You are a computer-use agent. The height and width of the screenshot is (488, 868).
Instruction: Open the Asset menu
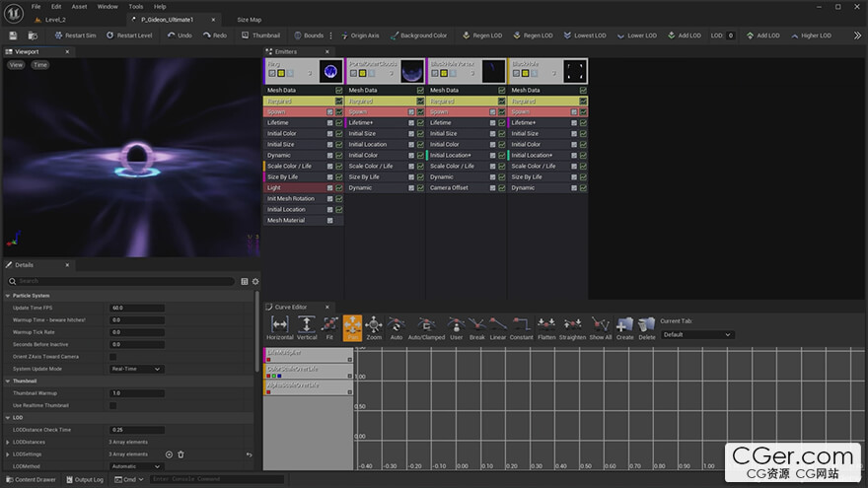tap(79, 6)
